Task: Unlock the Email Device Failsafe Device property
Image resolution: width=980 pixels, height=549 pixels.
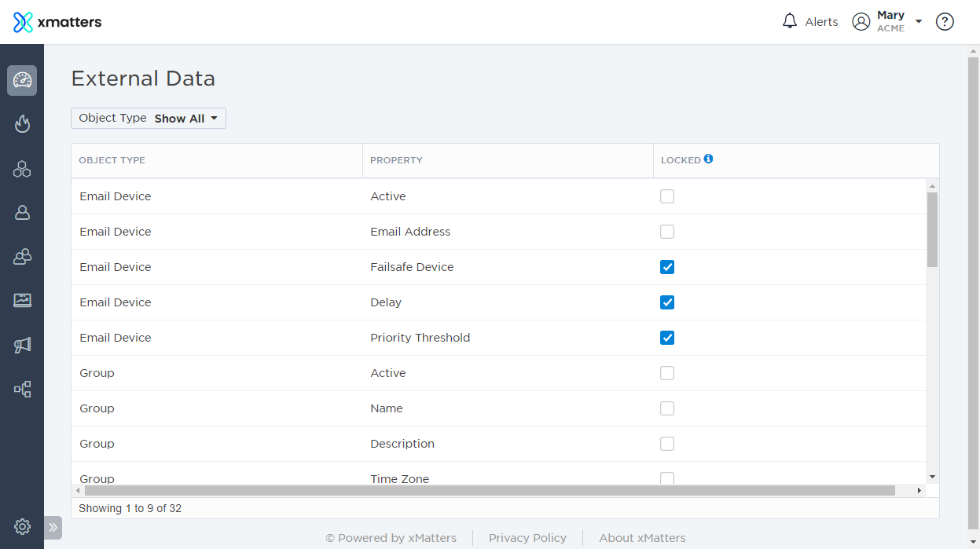Action: 667,267
